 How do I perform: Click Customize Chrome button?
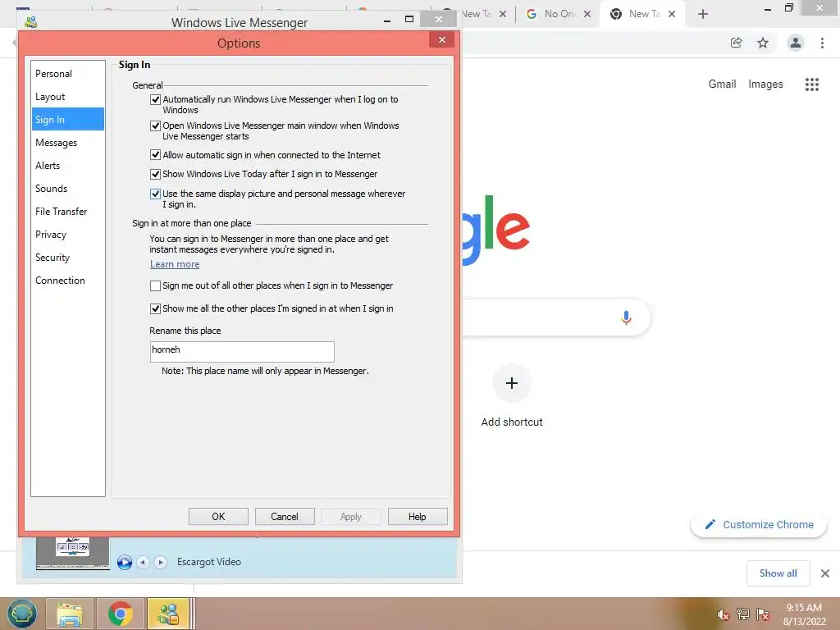[759, 524]
